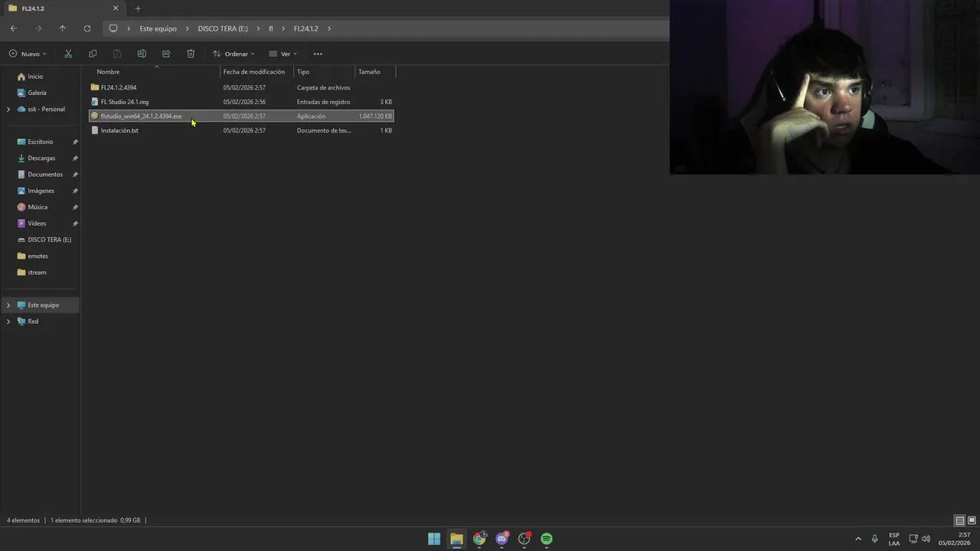Expand the Red tree node
The width and height of the screenshot is (980, 551).
[x=8, y=321]
